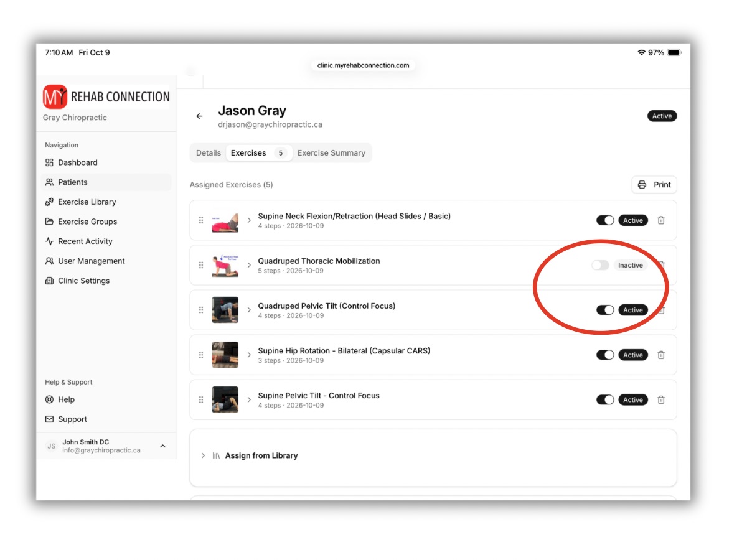Expand the Quadruped Pelvic Tilt exercise steps

[249, 310]
